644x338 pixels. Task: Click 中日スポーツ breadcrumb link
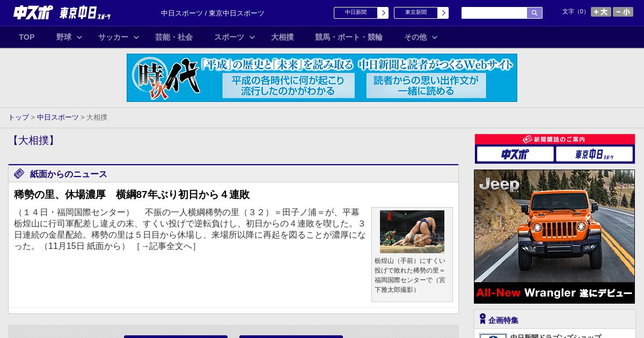click(x=58, y=117)
